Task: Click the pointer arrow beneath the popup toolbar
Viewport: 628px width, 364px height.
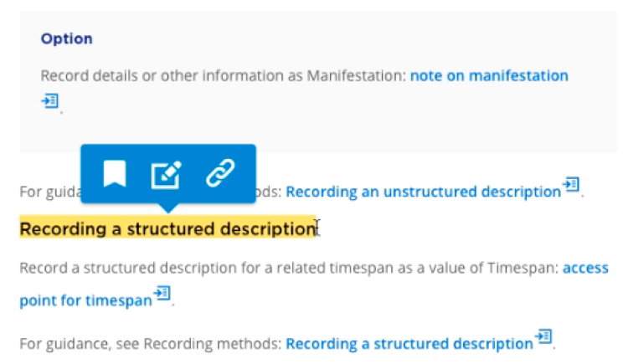Action: pyautogui.click(x=168, y=208)
